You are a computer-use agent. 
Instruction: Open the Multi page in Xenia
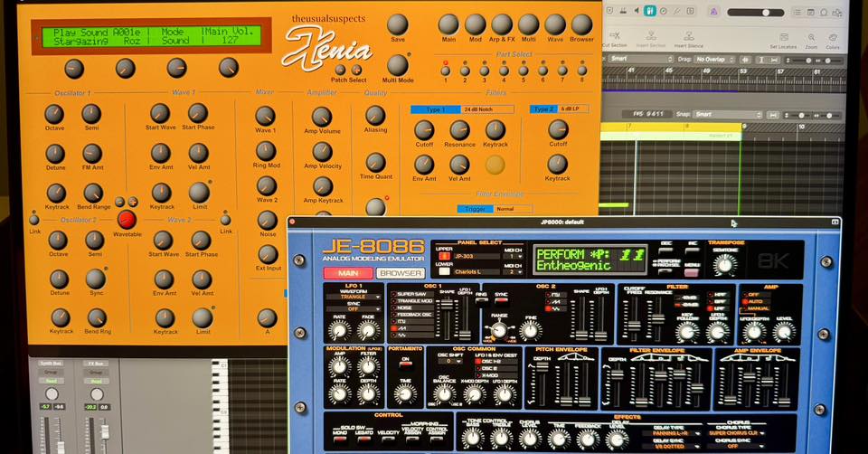click(x=528, y=25)
